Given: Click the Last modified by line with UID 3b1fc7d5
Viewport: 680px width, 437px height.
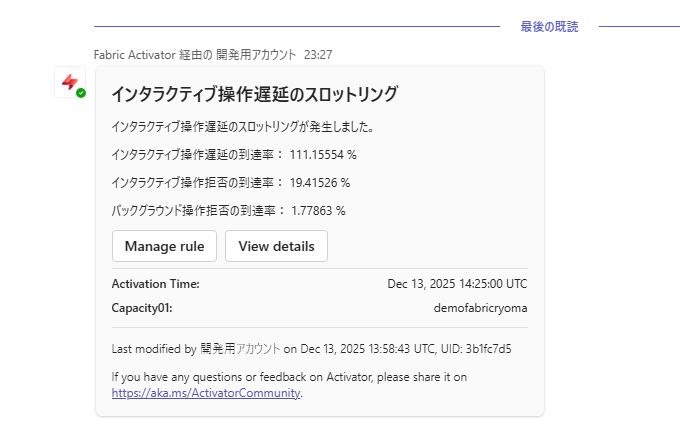Looking at the screenshot, I should click(x=311, y=349).
